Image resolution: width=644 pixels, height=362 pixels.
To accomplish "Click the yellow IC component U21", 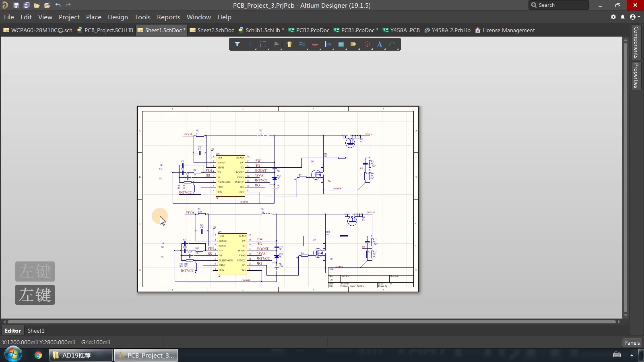I will tap(231, 176).
